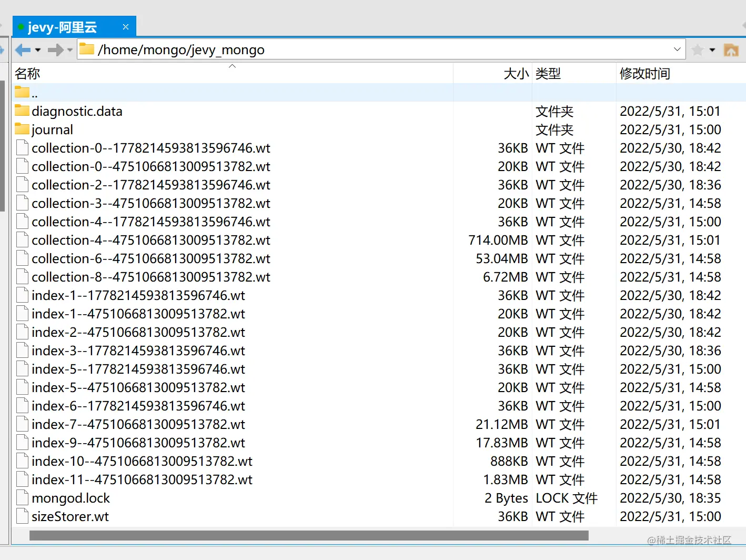Open forward arrow history dropdown

(x=70, y=50)
